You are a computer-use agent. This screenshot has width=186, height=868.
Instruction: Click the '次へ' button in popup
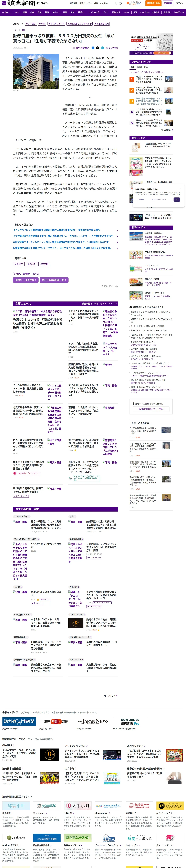(x=177, y=199)
